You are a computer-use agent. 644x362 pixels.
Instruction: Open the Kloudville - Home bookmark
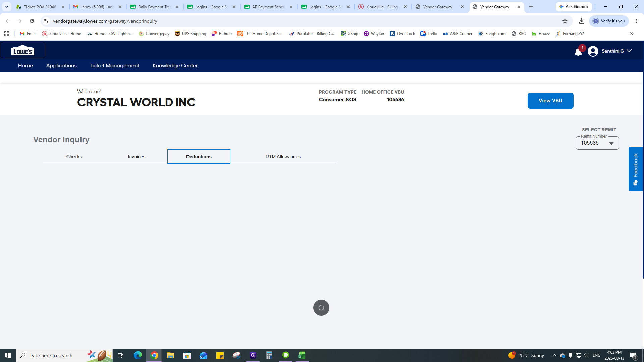pyautogui.click(x=62, y=34)
